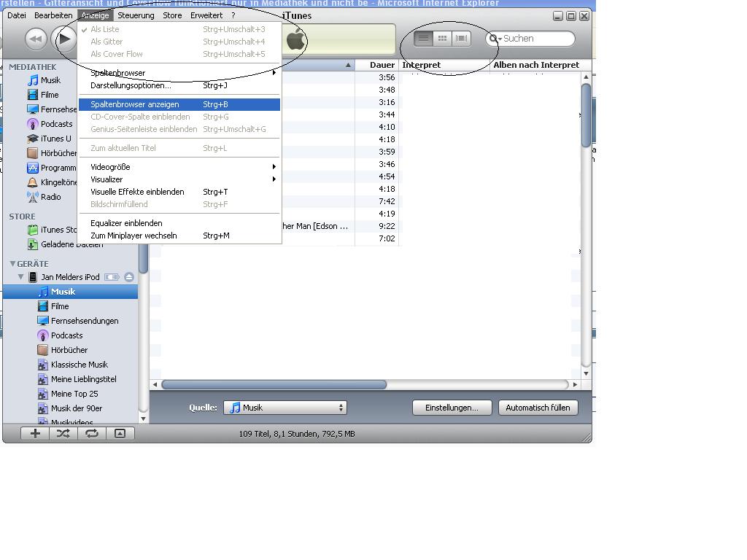The width and height of the screenshot is (747, 560).
Task: Switch to list view icon
Action: click(423, 38)
